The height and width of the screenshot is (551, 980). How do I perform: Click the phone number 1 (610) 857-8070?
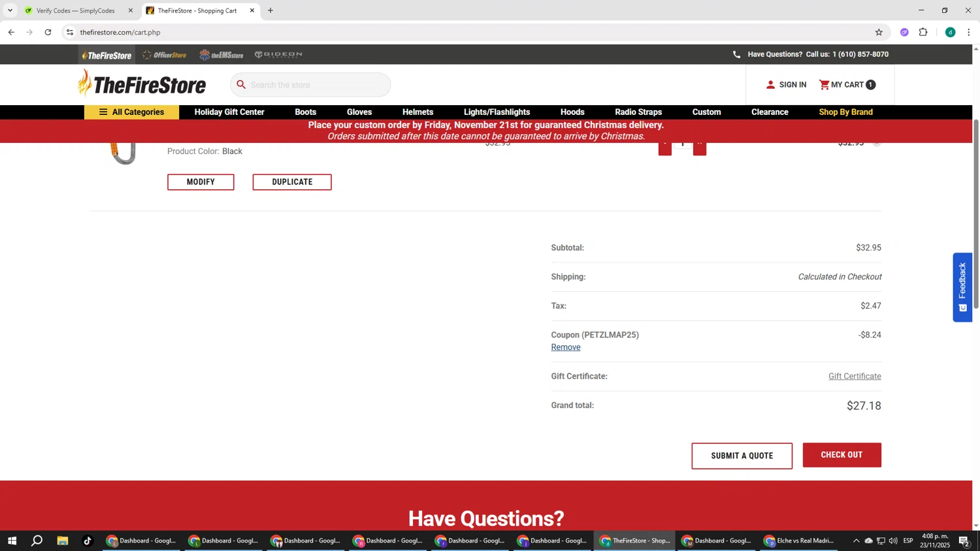[860, 55]
